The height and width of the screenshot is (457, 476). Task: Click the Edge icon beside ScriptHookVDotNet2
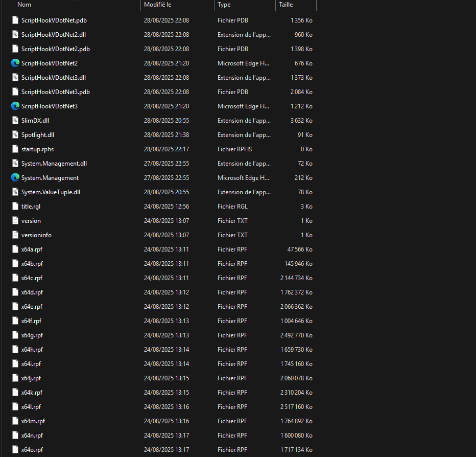15,63
